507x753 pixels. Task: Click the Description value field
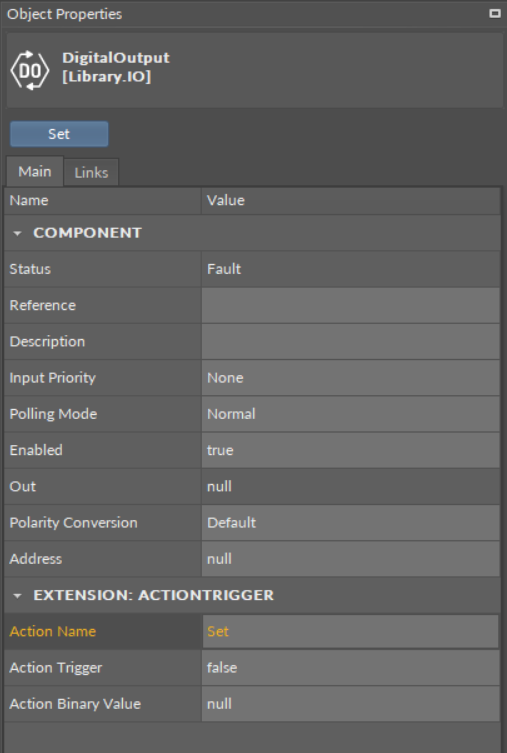[350, 341]
